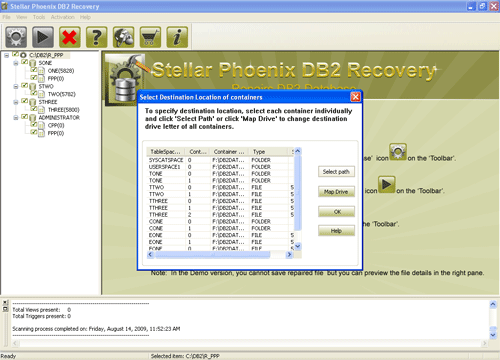Screen dimensions: 500x360
Task: Click the SONE database cylinder icon
Action: pos(33,63)
